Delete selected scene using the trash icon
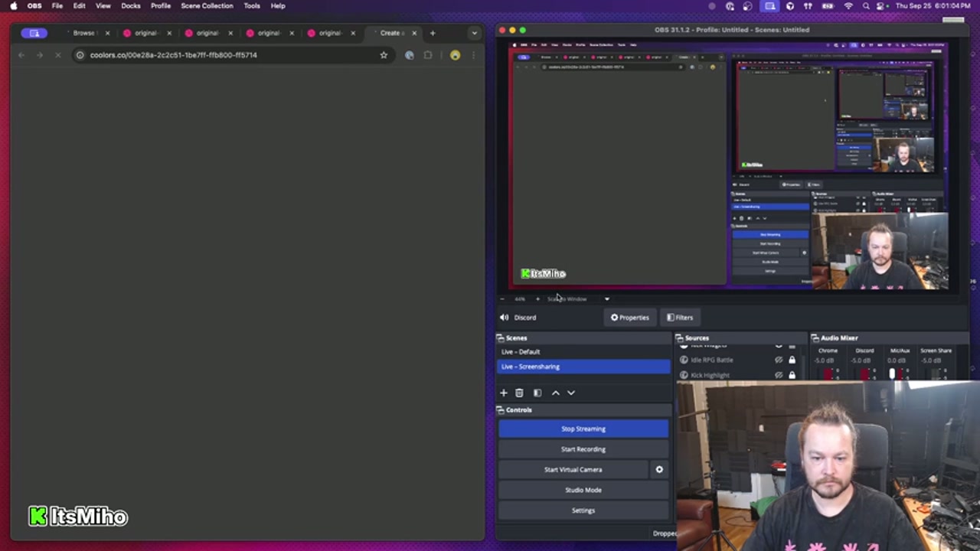The width and height of the screenshot is (980, 551). pyautogui.click(x=519, y=393)
